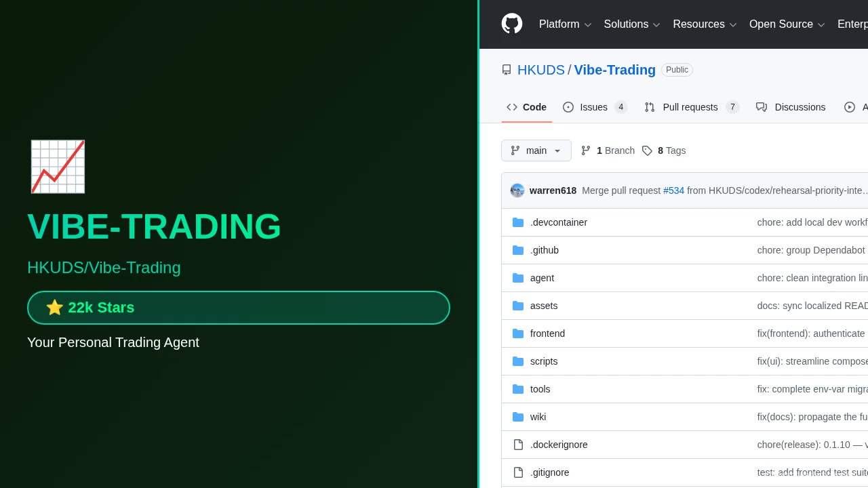Click the 22k Stars badge

click(x=239, y=308)
